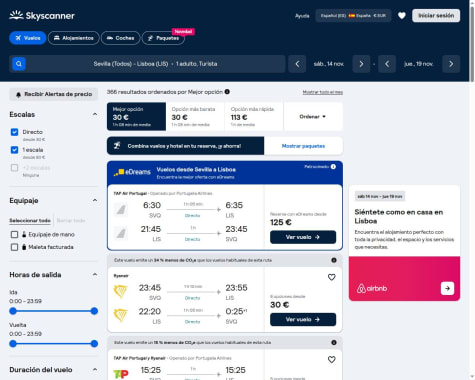Click Mostrar todo el mes link
This screenshot has height=380, width=475.
[x=323, y=92]
